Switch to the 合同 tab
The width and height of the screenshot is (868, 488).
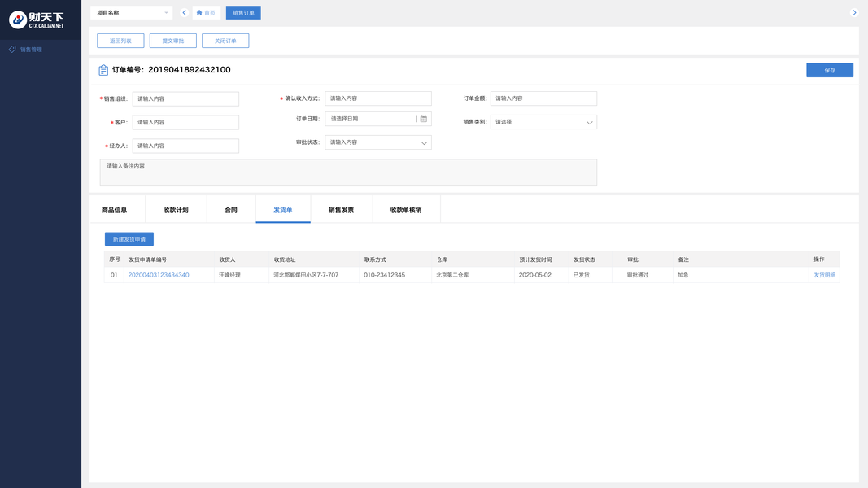coord(231,210)
